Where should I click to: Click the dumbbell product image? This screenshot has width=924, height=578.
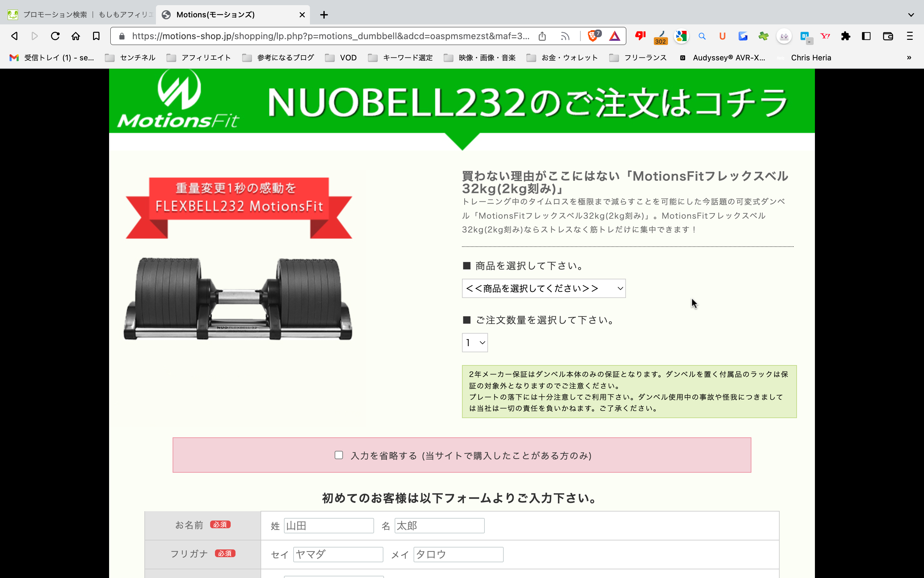coord(238,299)
